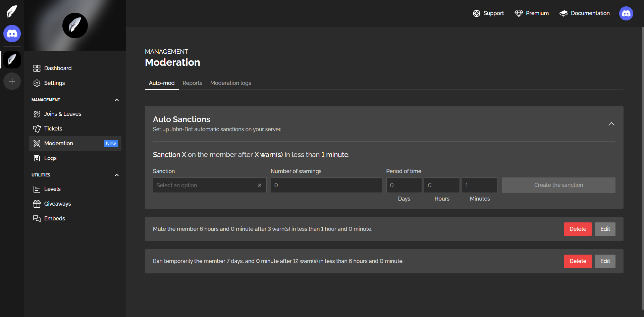Screen dimensions: 644x317
Task: Edit the Ban temporarily sanction
Action: tap(605, 261)
